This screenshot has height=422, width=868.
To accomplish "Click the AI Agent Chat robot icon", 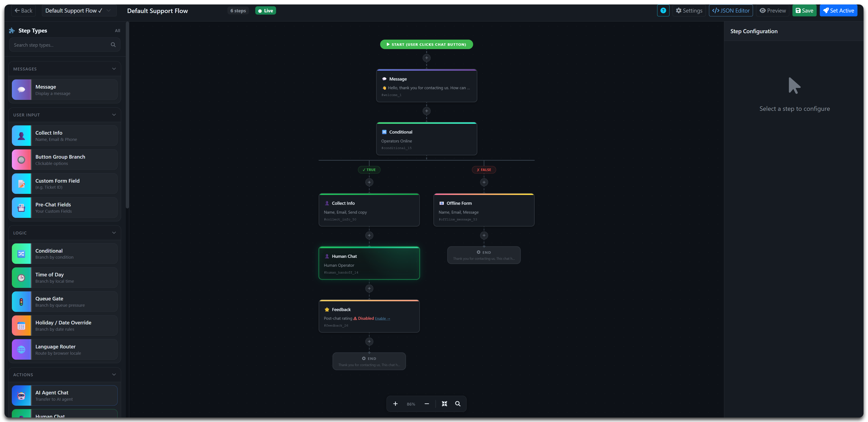I will pos(21,396).
